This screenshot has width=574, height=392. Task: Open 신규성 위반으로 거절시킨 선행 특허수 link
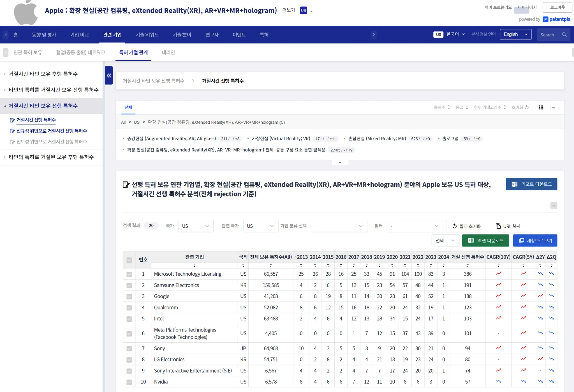coord(52,131)
